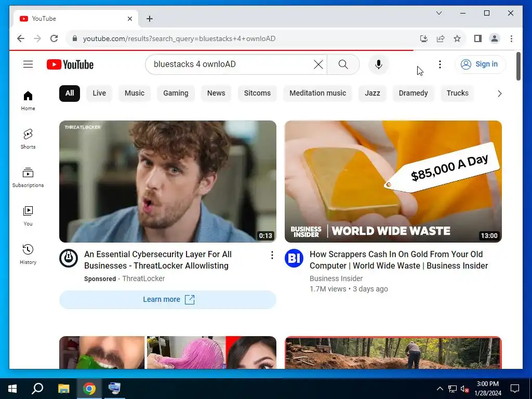This screenshot has height=399, width=532.
Task: Select the News filter chip
Action: pyautogui.click(x=216, y=94)
